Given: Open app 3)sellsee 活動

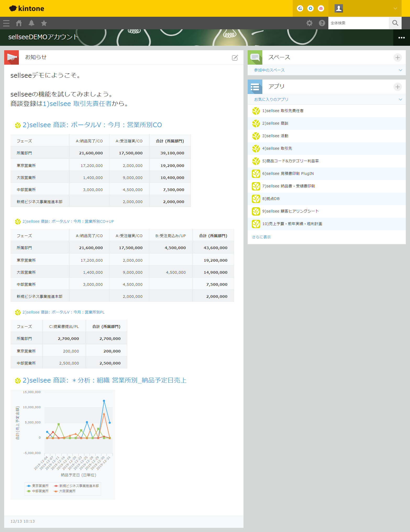Looking at the screenshot, I should pyautogui.click(x=327, y=136).
